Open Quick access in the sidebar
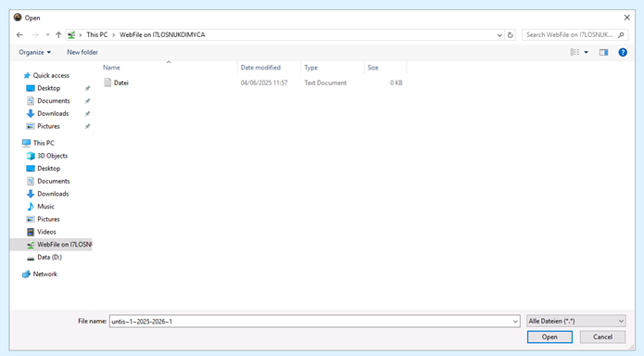The height and width of the screenshot is (356, 644). pos(51,76)
